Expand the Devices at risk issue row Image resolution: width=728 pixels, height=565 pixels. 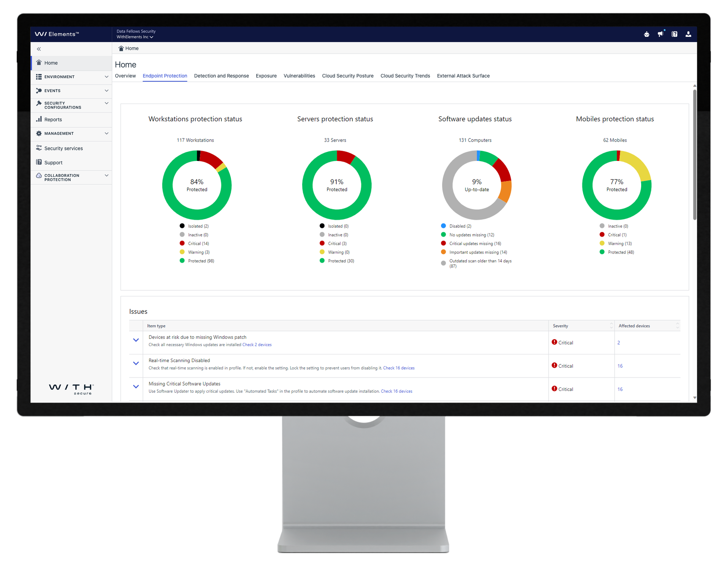coord(135,340)
